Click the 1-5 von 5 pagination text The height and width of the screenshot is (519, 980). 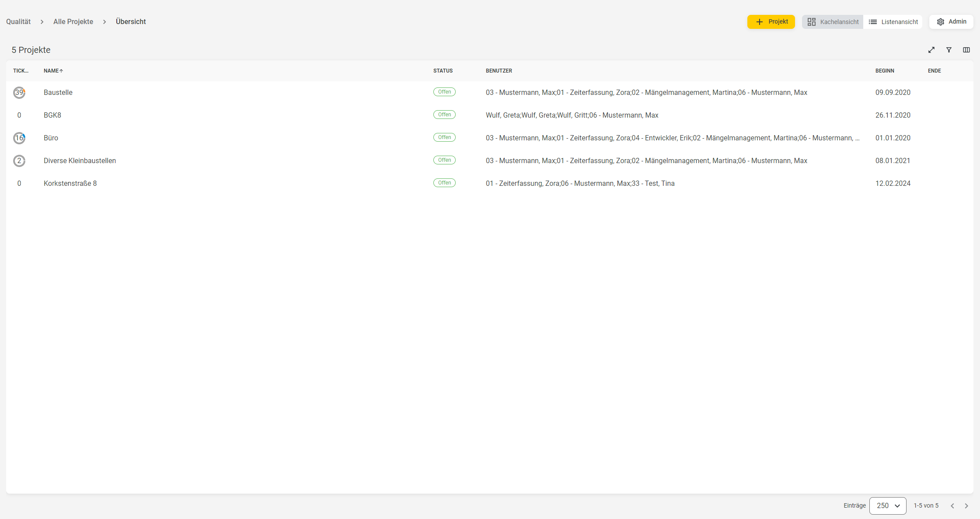(x=926, y=506)
